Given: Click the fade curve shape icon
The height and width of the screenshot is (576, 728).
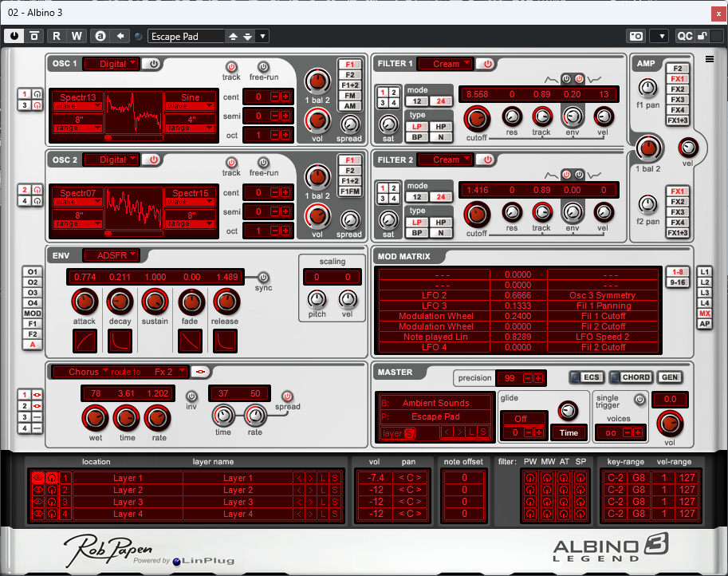Looking at the screenshot, I should (x=190, y=341).
